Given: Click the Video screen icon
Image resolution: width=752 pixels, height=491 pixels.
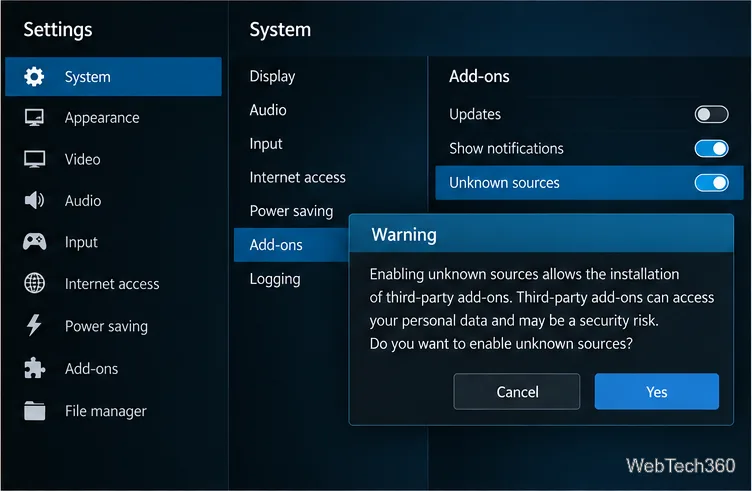Looking at the screenshot, I should [35, 159].
